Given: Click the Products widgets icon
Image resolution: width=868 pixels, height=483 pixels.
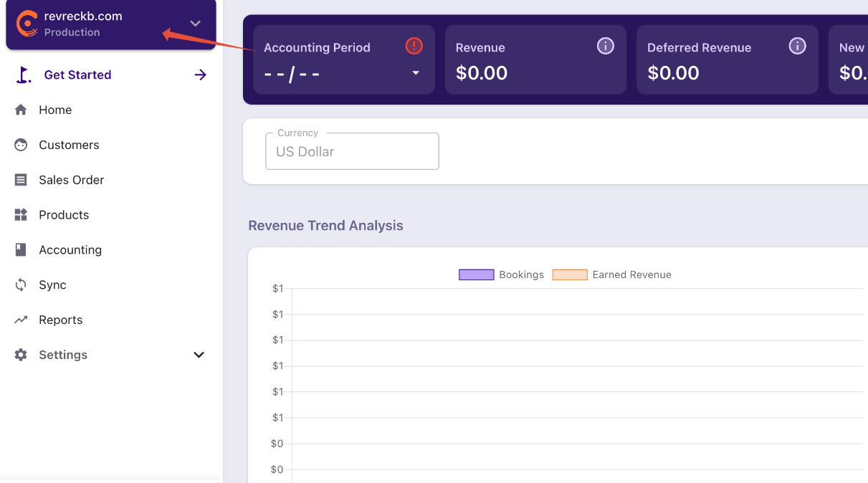Looking at the screenshot, I should [x=21, y=215].
